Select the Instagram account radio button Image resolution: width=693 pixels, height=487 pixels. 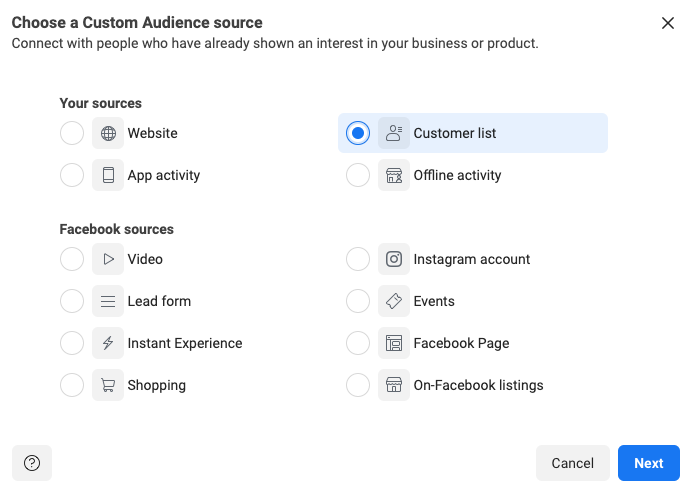click(x=358, y=259)
